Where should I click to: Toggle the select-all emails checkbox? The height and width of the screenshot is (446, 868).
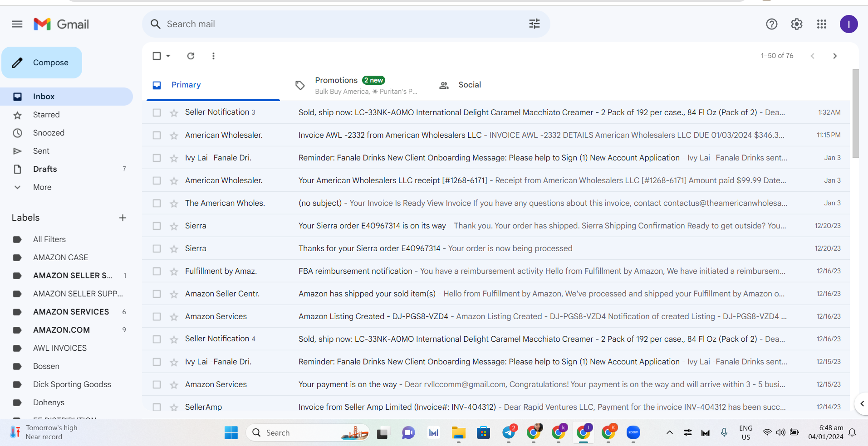click(157, 56)
